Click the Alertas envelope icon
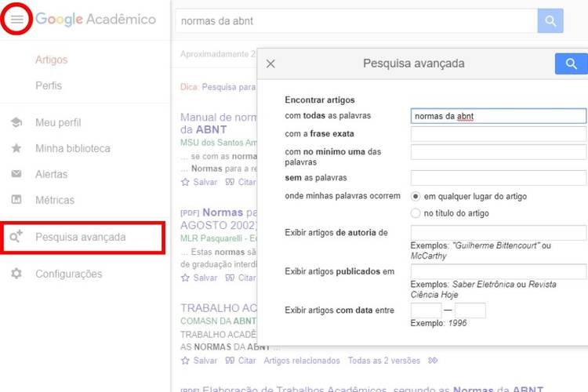This screenshot has height=392, width=588. click(x=16, y=174)
